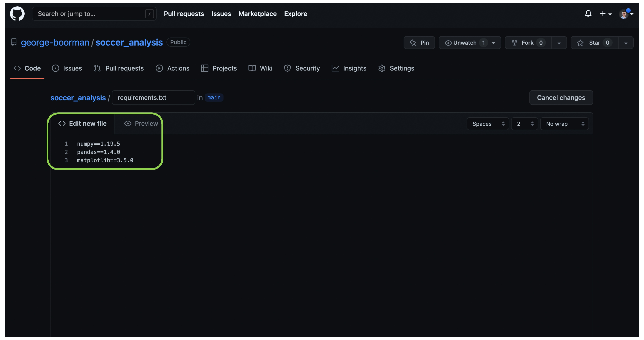Click the line pandas==1.4.0
Image resolution: width=644 pixels, height=340 pixels.
(99, 152)
